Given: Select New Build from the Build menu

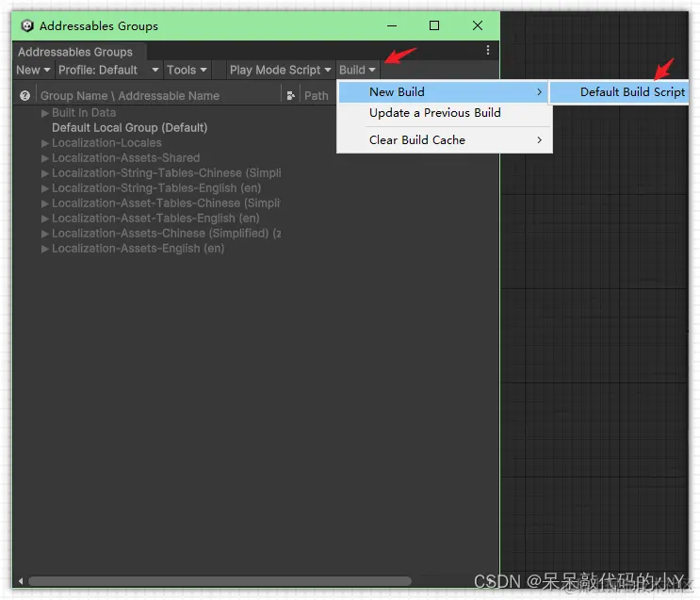Looking at the screenshot, I should [x=443, y=92].
